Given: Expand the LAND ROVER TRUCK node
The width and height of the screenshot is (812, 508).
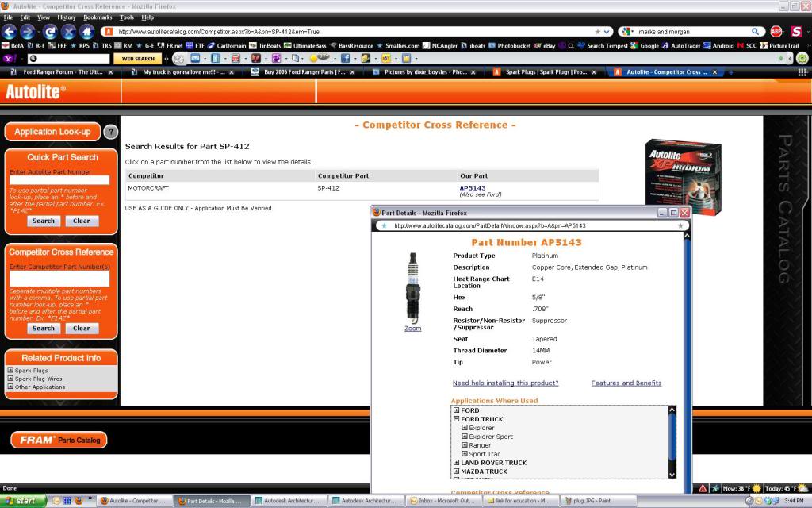Looking at the screenshot, I should pyautogui.click(x=456, y=463).
